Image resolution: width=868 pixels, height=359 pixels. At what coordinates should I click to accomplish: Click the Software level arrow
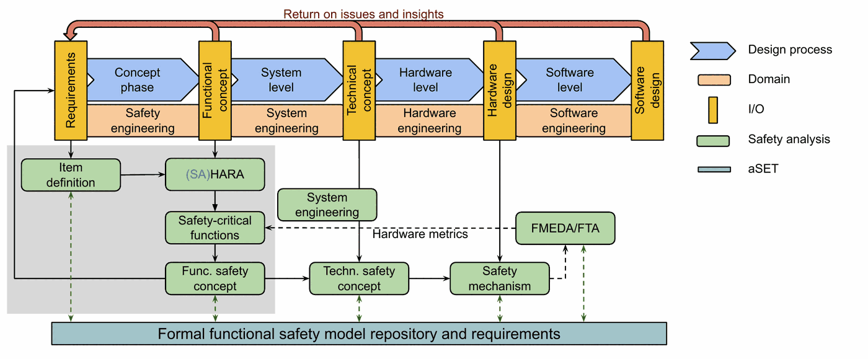[x=573, y=80]
